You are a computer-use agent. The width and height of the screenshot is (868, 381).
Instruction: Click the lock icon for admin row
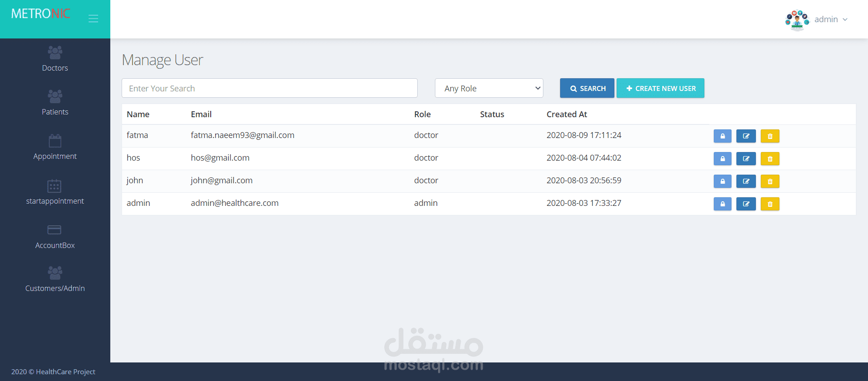click(x=722, y=204)
